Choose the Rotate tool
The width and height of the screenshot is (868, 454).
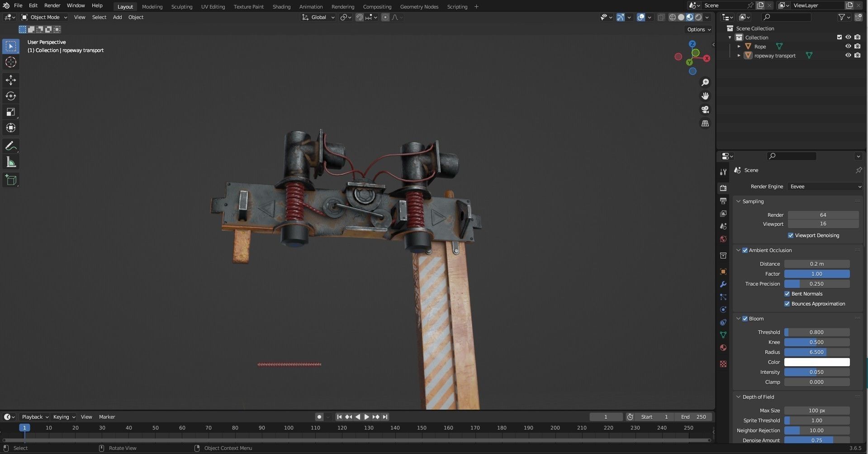[11, 96]
